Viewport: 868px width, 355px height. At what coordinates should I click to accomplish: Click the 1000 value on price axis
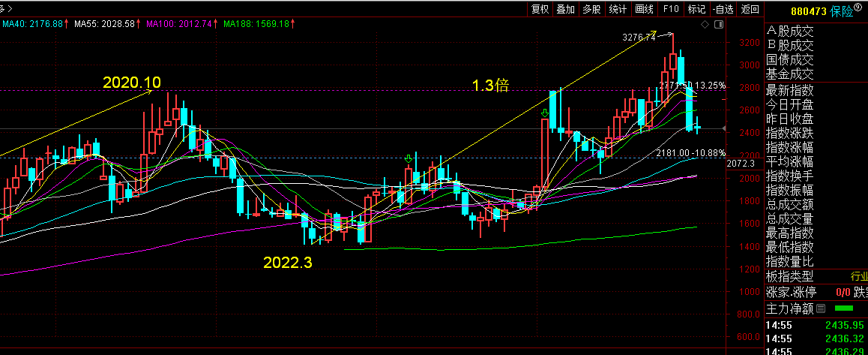[749, 292]
